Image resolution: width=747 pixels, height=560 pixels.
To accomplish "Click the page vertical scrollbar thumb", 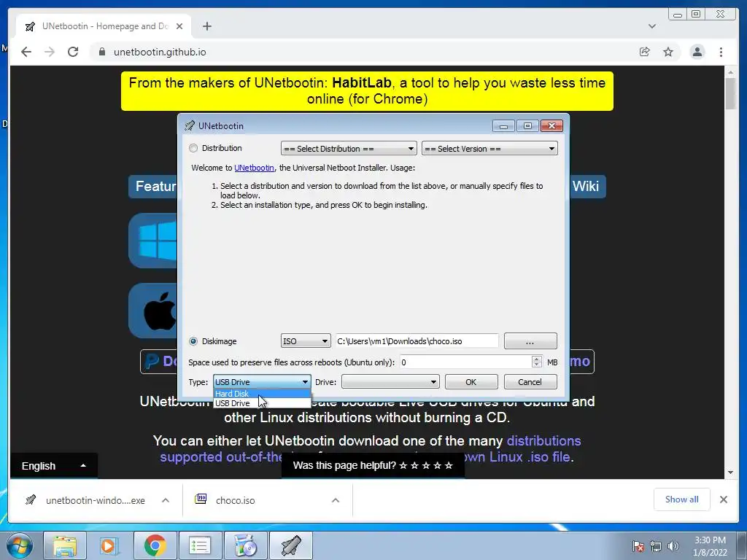I will coord(730,93).
